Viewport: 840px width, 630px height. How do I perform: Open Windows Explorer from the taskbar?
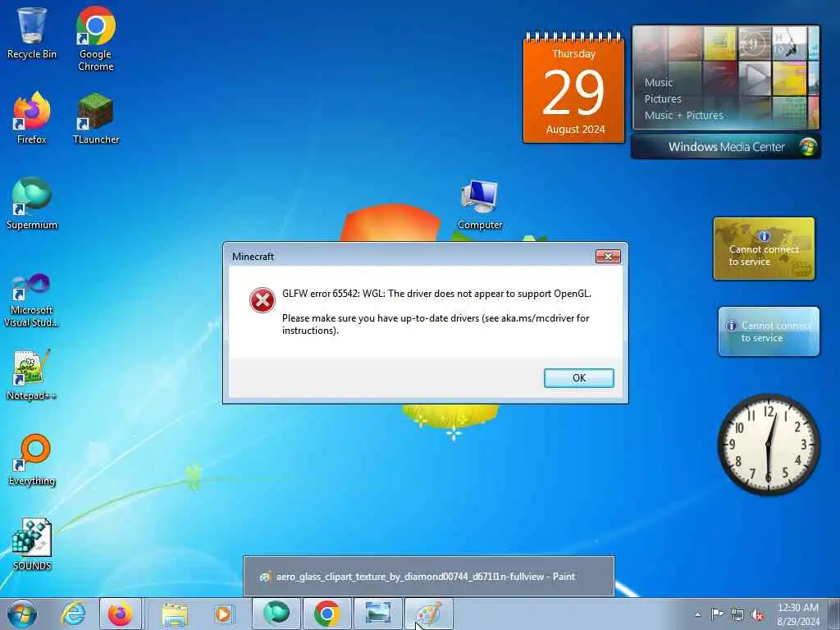[176, 614]
